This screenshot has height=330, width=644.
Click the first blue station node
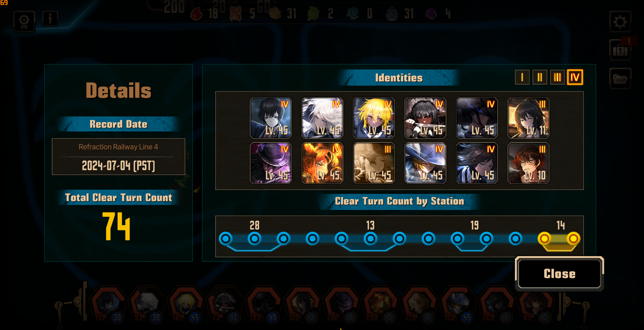[x=226, y=239]
